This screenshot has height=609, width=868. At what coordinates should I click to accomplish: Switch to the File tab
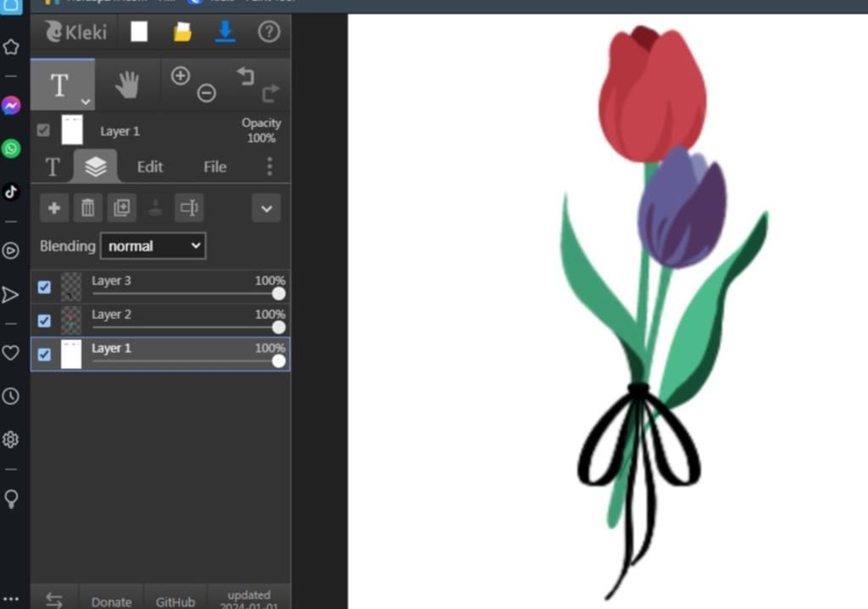[x=214, y=166]
